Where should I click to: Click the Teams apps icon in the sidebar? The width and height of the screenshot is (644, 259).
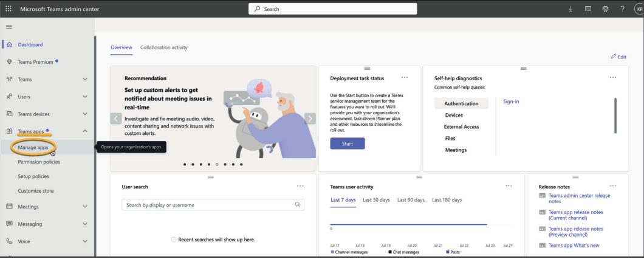[x=9, y=131]
